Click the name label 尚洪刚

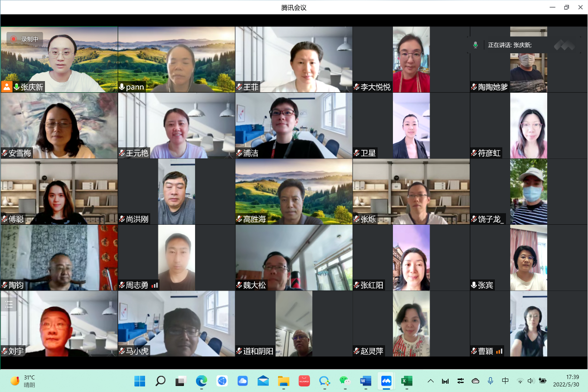[137, 219]
